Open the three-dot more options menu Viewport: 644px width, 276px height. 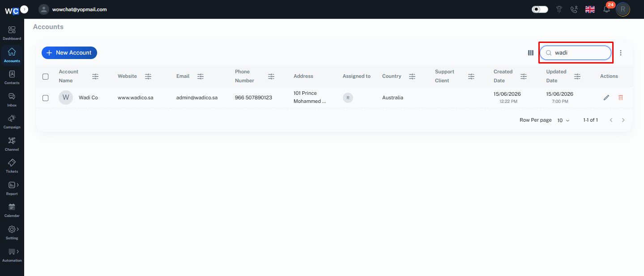point(621,53)
